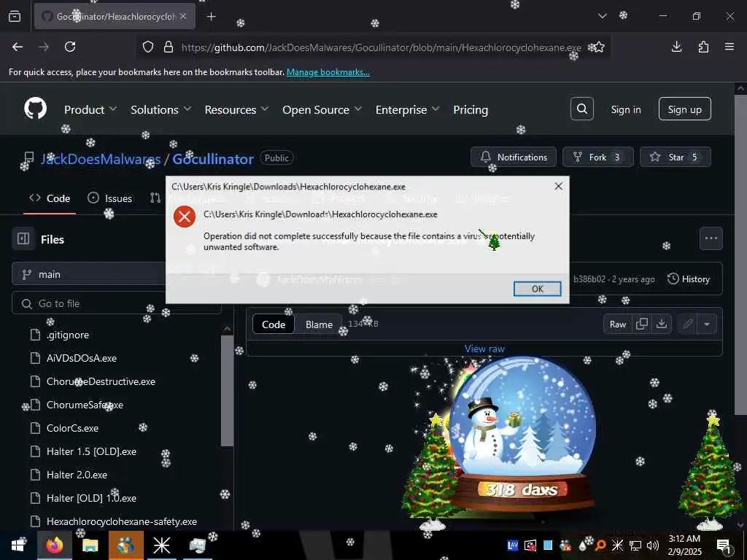747x560 pixels.
Task: Click the Notifications button
Action: (x=514, y=157)
